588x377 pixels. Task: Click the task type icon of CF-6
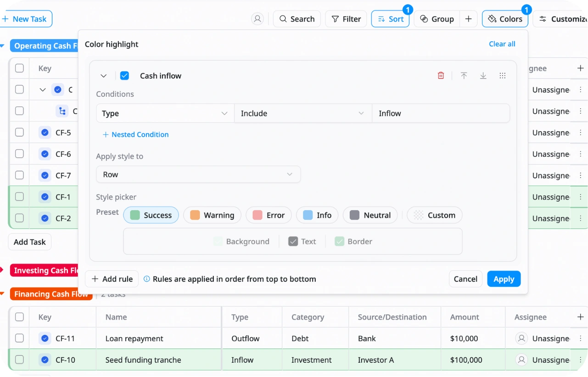(x=45, y=154)
